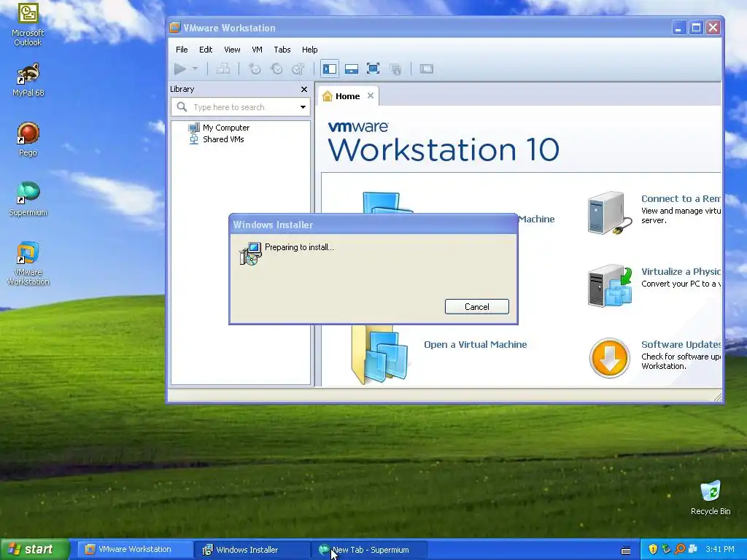This screenshot has width=747, height=560.
Task: Click the Take Snapshot toolbar icon
Action: click(x=255, y=69)
